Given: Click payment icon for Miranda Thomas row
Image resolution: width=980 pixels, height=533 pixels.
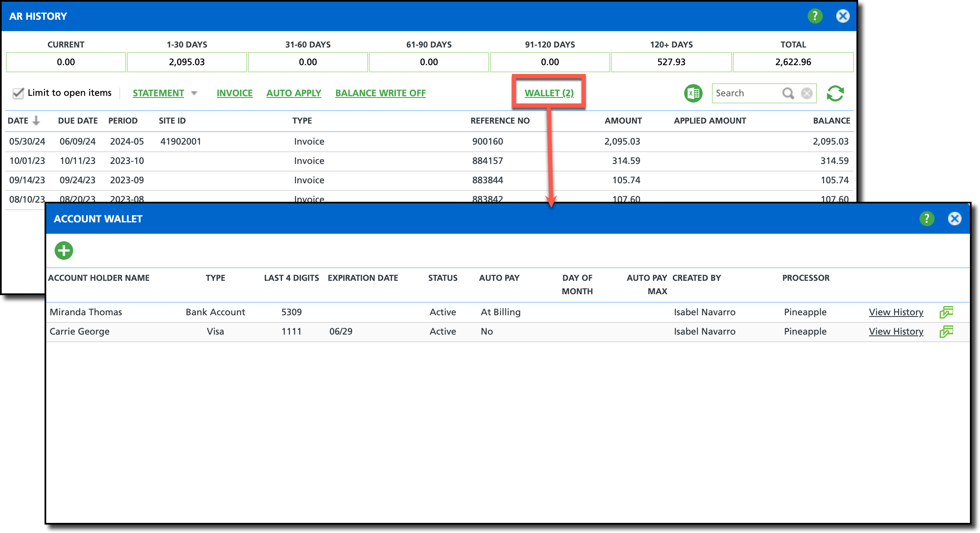Looking at the screenshot, I should click(x=946, y=312).
